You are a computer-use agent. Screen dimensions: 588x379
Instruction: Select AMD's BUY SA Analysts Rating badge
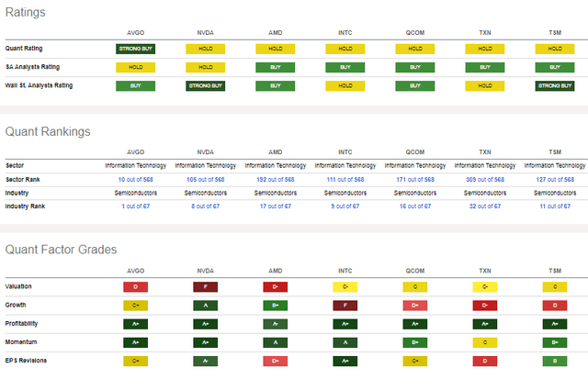click(276, 67)
